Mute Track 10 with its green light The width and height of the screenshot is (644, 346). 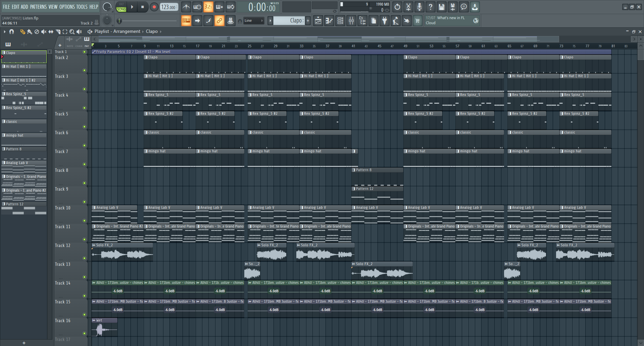tap(84, 221)
